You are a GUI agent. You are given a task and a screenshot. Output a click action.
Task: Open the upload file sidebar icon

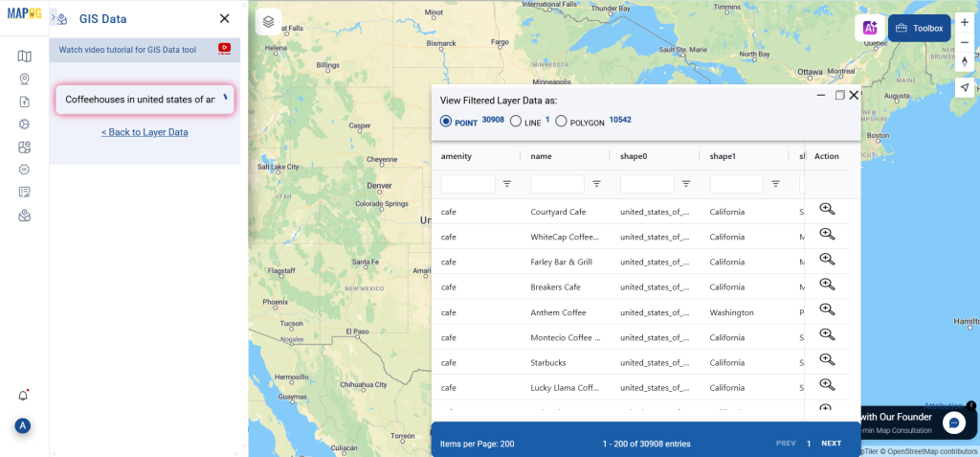click(24, 102)
